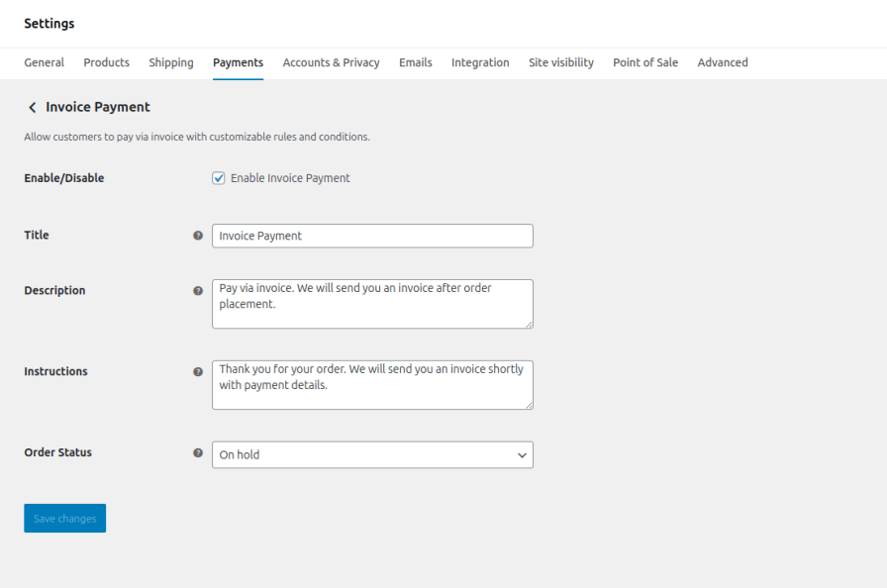Select the Accounts & Privacy tab
Screen dimensions: 887x588
(x=331, y=62)
